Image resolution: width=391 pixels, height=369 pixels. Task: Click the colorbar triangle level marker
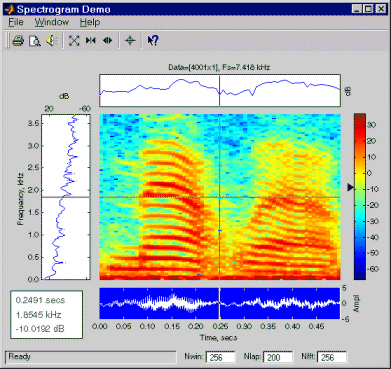[350, 187]
